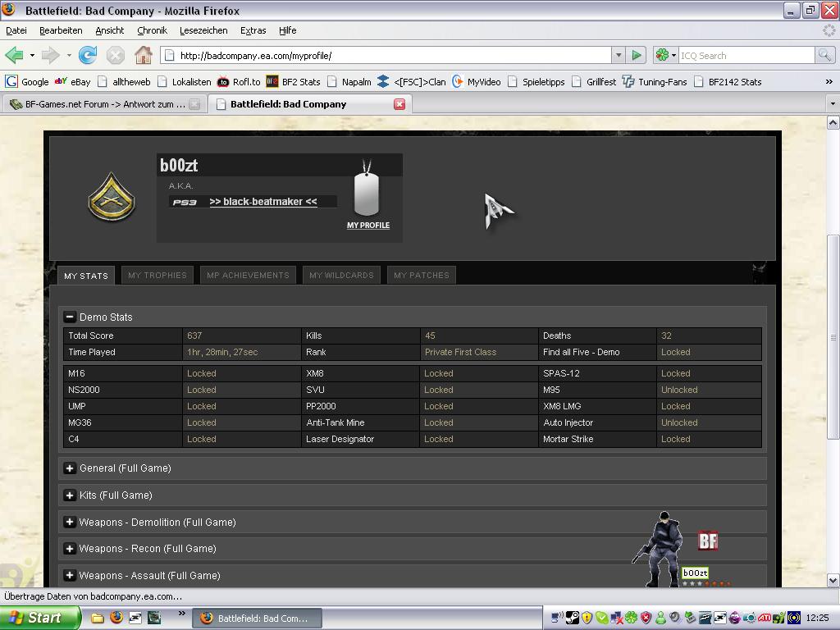Viewport: 840px width, 630px height.
Task: Open the eBay bookmark
Action: pyautogui.click(x=73, y=82)
